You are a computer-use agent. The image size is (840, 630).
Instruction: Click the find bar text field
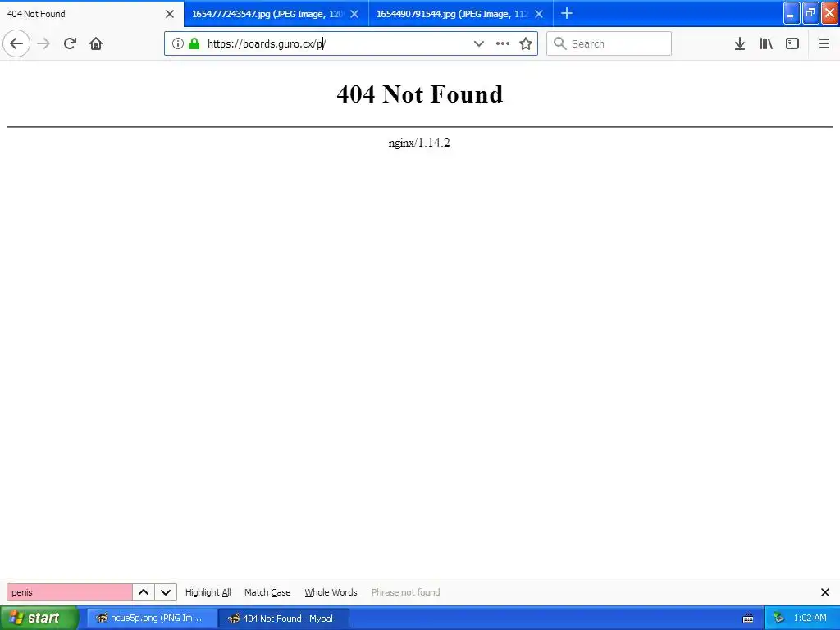[x=69, y=592]
